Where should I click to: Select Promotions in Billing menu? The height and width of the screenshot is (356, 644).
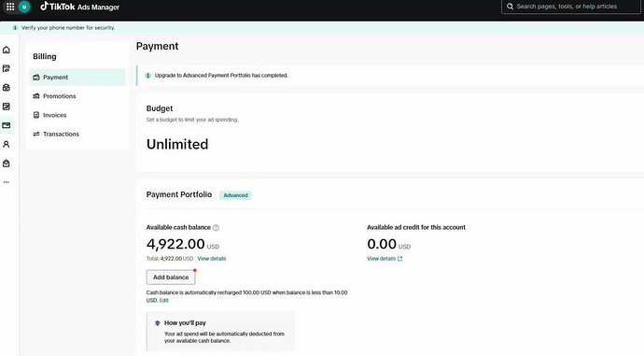tap(77, 96)
